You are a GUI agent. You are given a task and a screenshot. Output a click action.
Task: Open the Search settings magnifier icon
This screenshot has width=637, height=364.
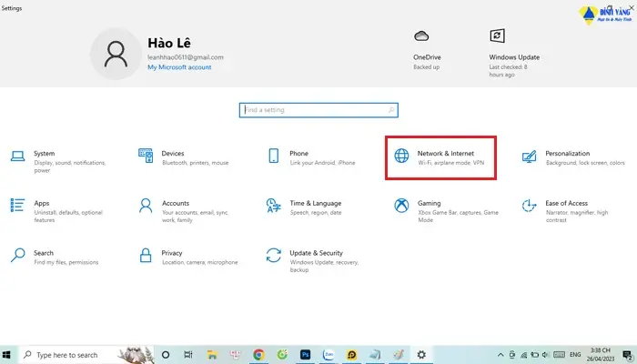click(x=17, y=255)
